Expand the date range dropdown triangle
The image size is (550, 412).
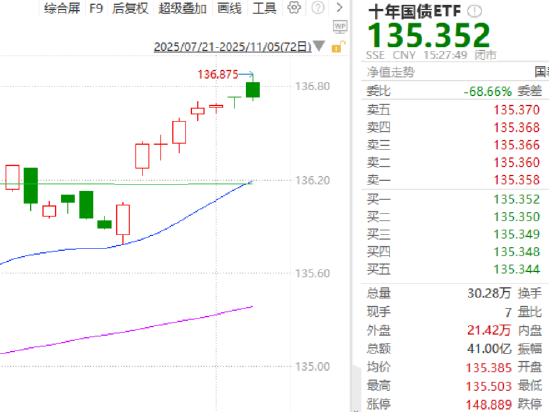coord(319,46)
